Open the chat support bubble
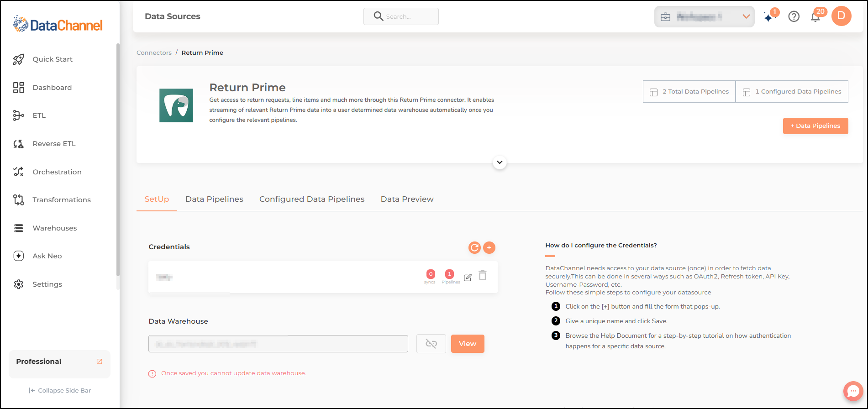This screenshot has width=868, height=409. [853, 391]
